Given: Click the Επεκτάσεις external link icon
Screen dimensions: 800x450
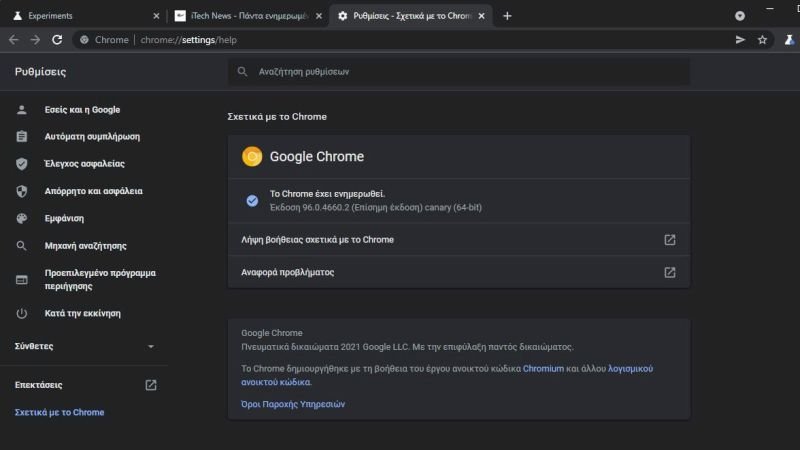Looking at the screenshot, I should 151,384.
